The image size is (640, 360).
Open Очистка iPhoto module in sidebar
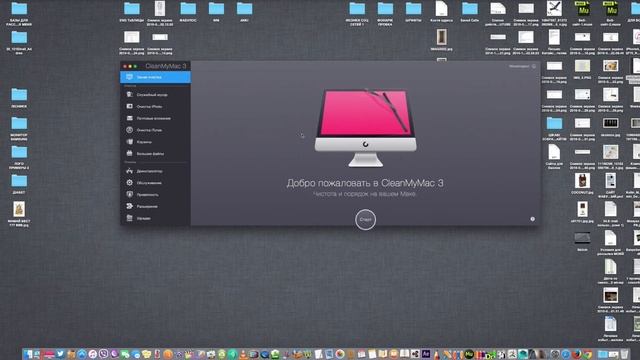(x=155, y=107)
